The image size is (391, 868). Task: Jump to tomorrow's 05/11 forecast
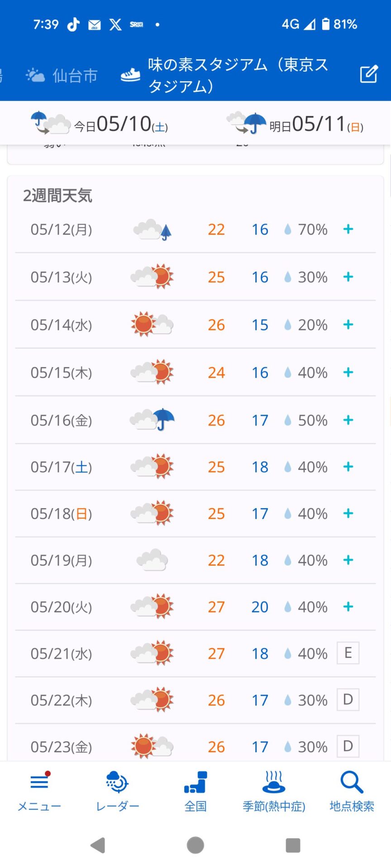tap(295, 124)
